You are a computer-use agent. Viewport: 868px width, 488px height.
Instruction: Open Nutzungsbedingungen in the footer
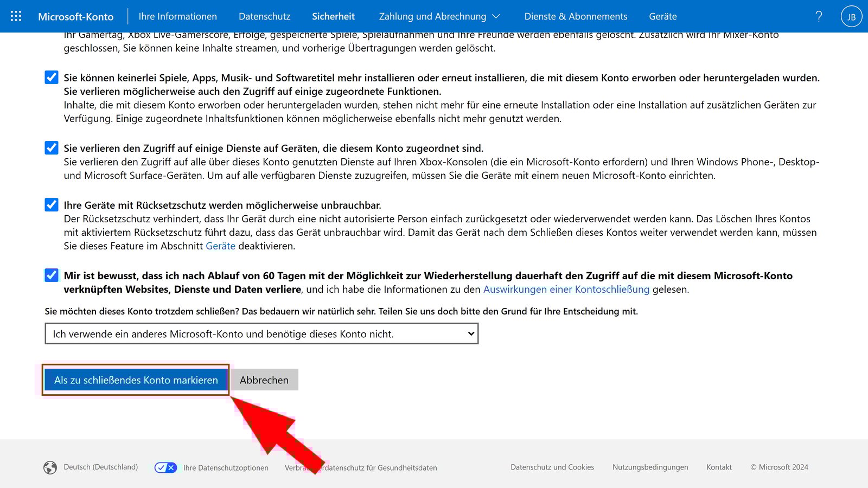[650, 467]
